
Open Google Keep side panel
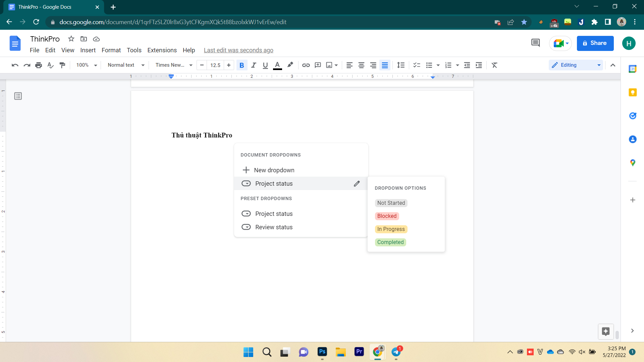point(633,93)
